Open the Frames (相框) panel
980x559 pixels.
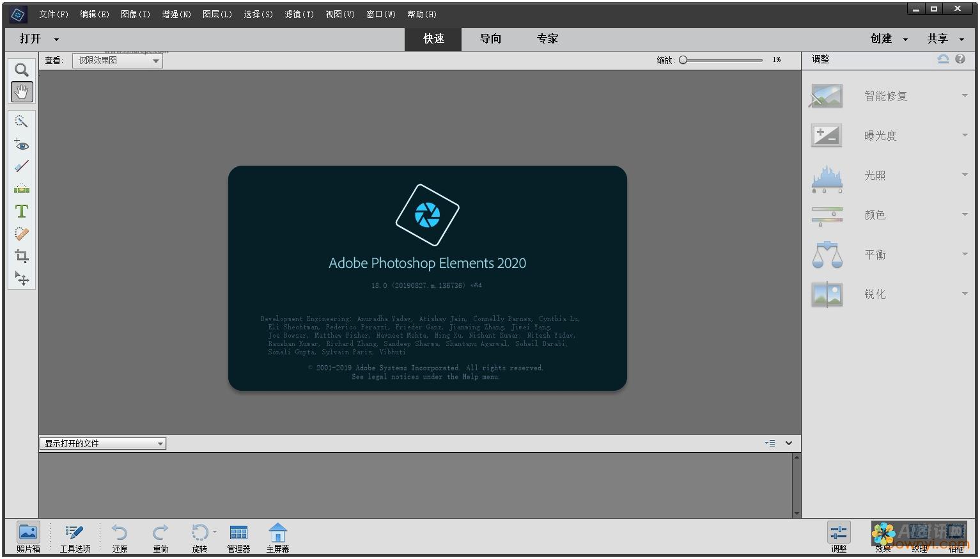[x=956, y=537]
